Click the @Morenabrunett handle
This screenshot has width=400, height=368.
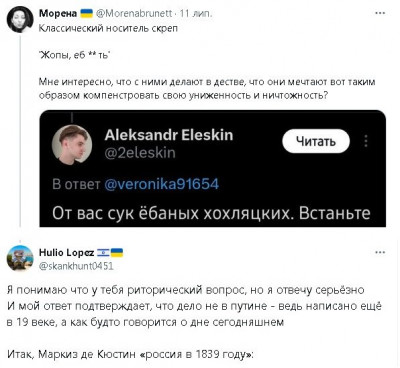pyautogui.click(x=134, y=13)
